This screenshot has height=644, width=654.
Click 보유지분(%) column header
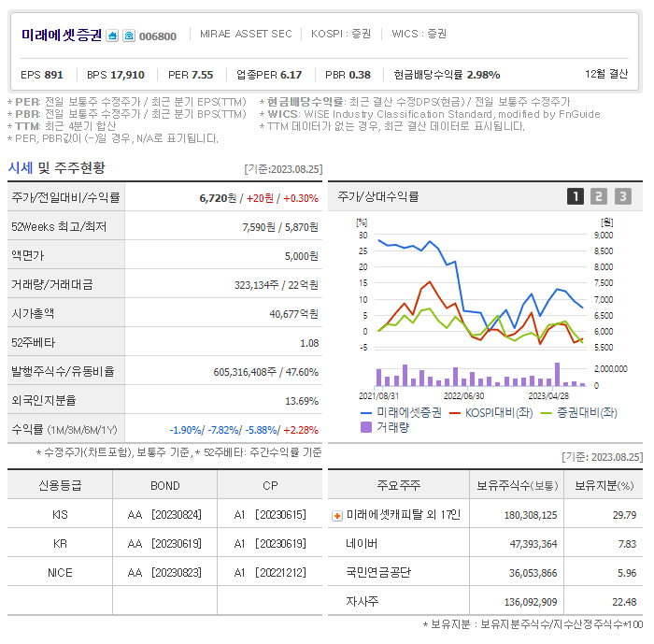pos(604,485)
